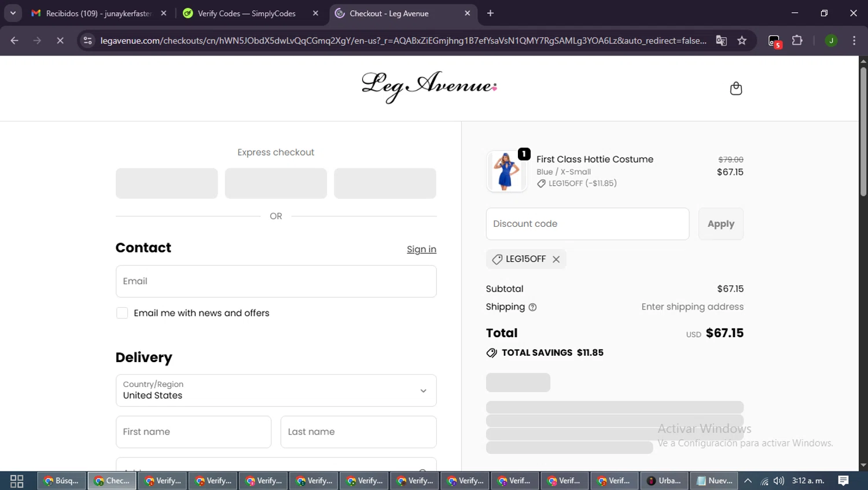Close the Checkout - Leg Avenue tab
Image resolution: width=868 pixels, height=490 pixels.
[468, 13]
